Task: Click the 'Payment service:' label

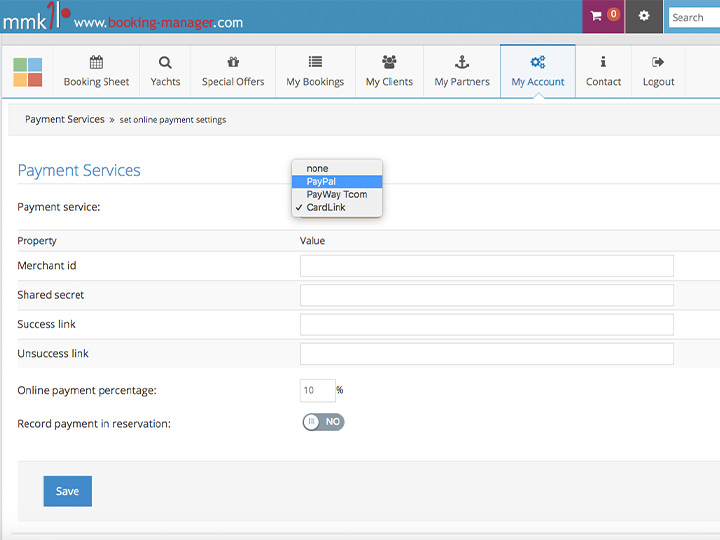Action: click(x=59, y=207)
